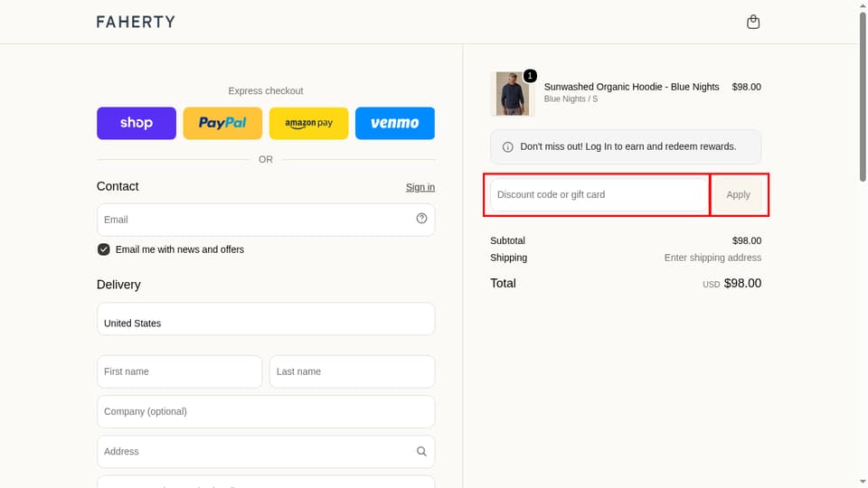Focus the Discount code or gift card field
Image resolution: width=868 pixels, height=488 pixels.
(x=599, y=195)
